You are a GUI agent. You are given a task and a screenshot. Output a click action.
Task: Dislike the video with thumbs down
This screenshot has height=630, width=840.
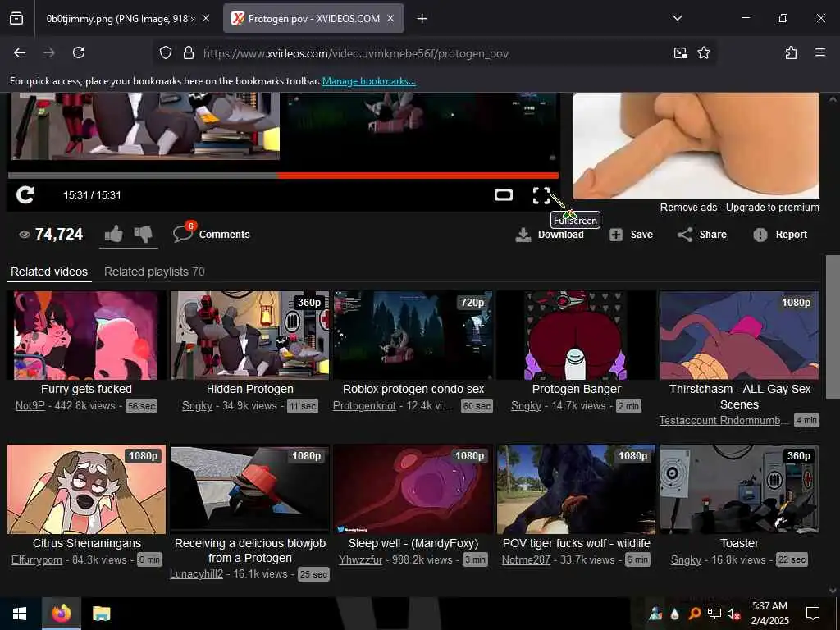(x=143, y=234)
